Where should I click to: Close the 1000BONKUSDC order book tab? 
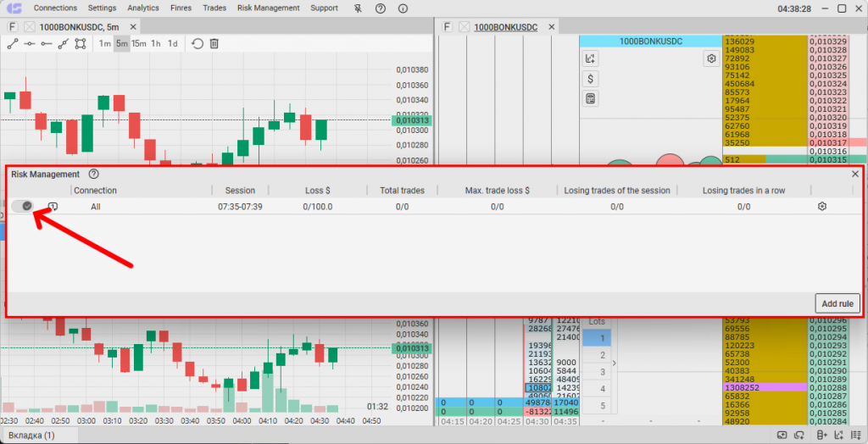551,26
